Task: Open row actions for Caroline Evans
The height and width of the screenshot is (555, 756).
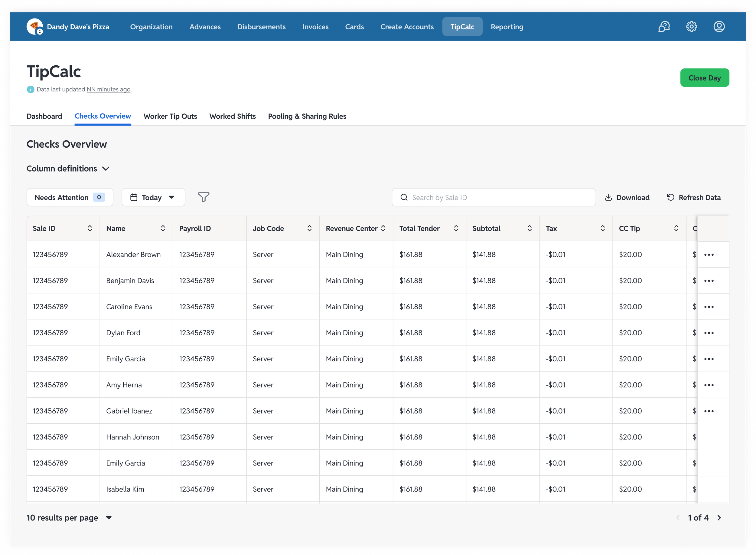Action: pyautogui.click(x=709, y=307)
